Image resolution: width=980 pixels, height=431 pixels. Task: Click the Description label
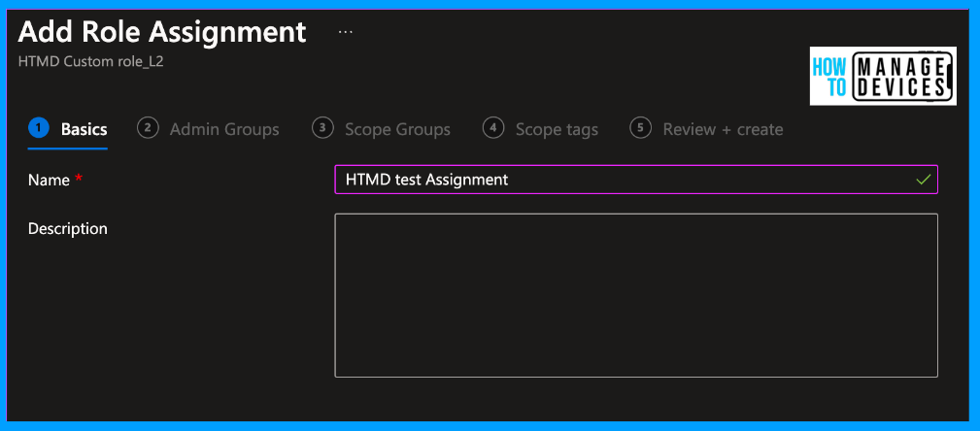point(67,229)
